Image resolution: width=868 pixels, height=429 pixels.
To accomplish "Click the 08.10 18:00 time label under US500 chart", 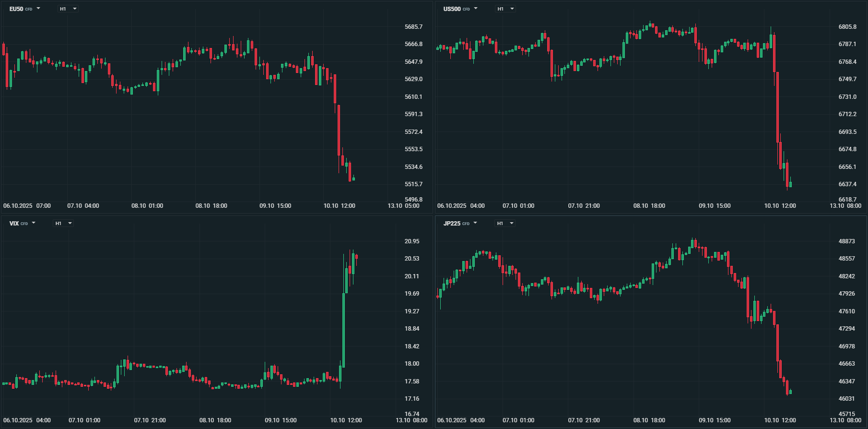I will [649, 206].
